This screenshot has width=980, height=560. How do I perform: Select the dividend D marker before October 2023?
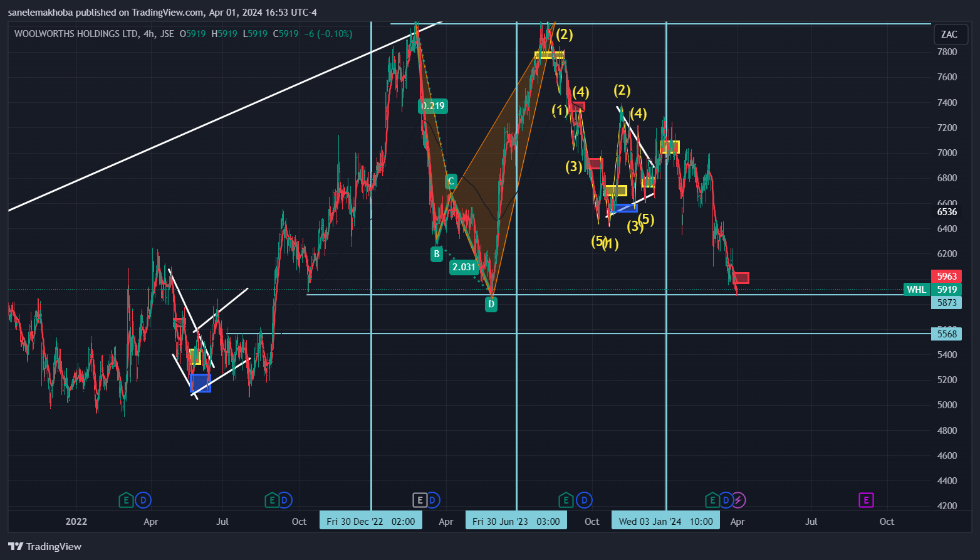coord(584,500)
